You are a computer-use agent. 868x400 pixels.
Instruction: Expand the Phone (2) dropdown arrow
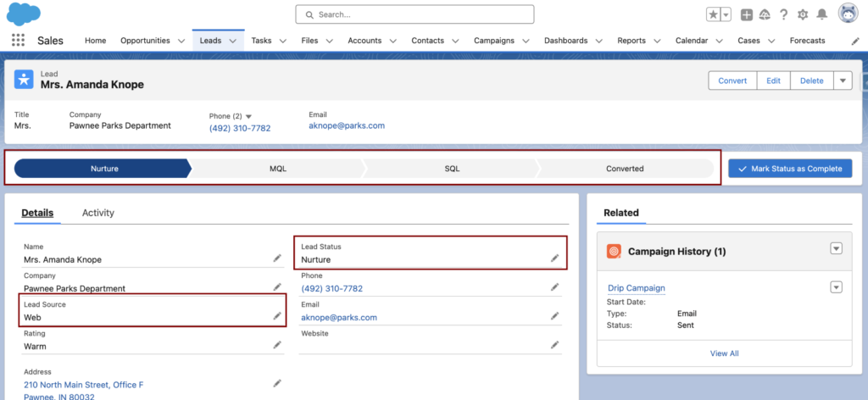[x=248, y=116]
